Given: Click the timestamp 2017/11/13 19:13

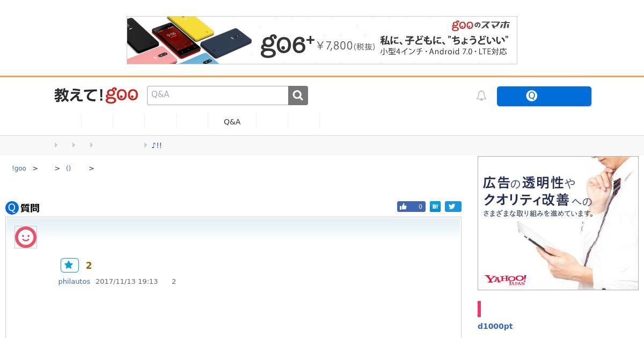Looking at the screenshot, I should pos(127,282).
